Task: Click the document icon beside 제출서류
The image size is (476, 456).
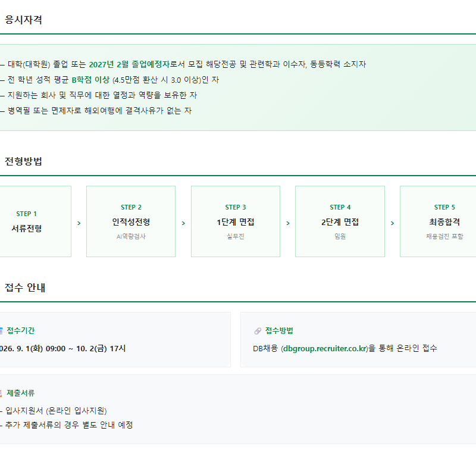Action: point(1,393)
